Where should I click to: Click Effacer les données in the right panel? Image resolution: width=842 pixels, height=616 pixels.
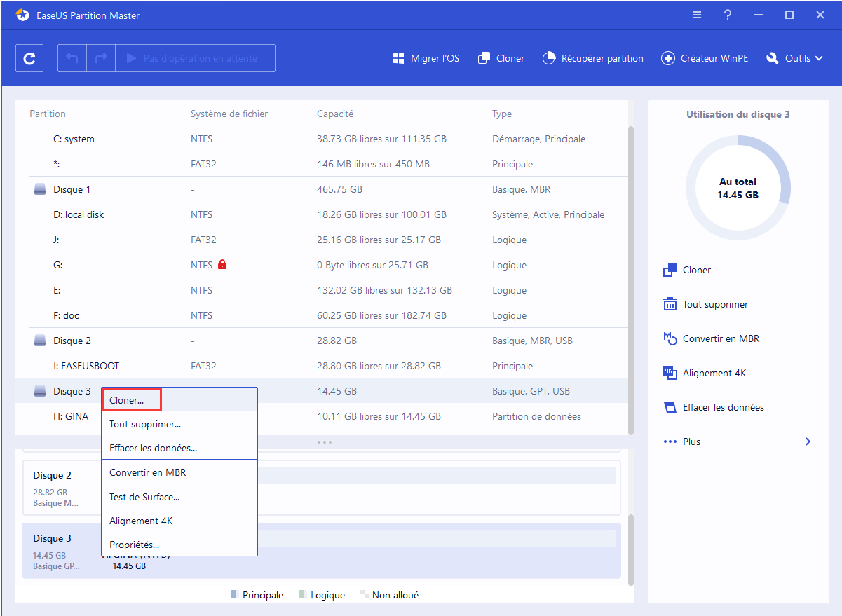click(x=713, y=407)
